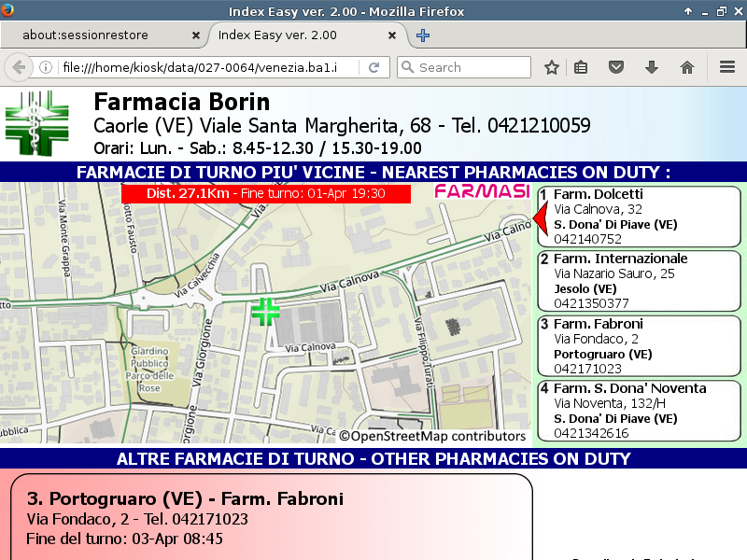Save page to Pocket icon
The height and width of the screenshot is (560, 747).
coord(616,67)
